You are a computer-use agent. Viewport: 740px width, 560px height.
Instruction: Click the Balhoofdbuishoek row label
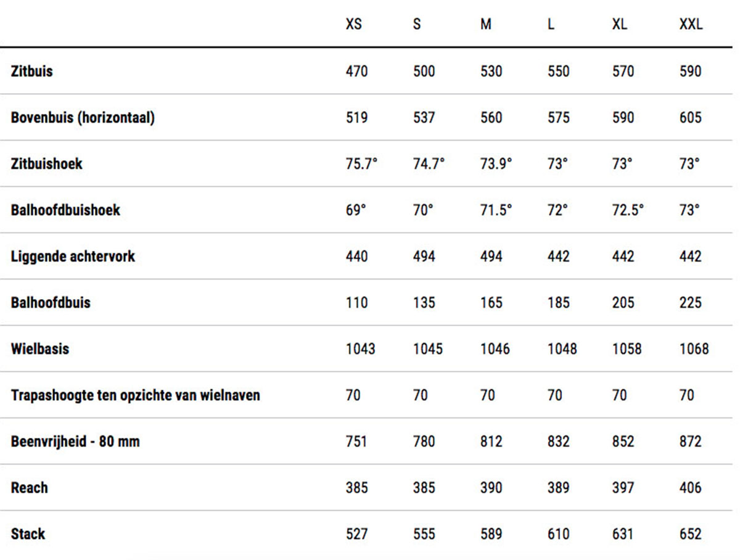[65, 210]
